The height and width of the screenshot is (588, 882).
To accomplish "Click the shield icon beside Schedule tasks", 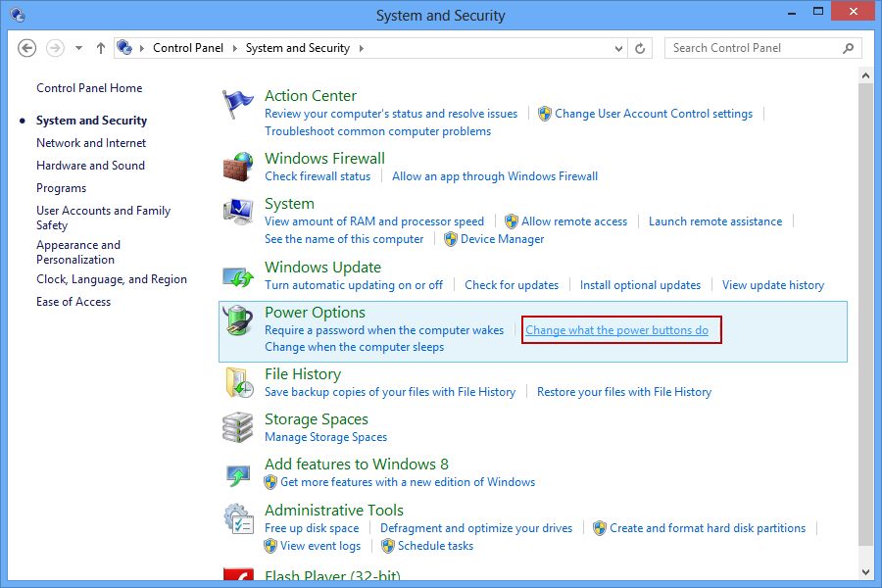I will point(387,546).
